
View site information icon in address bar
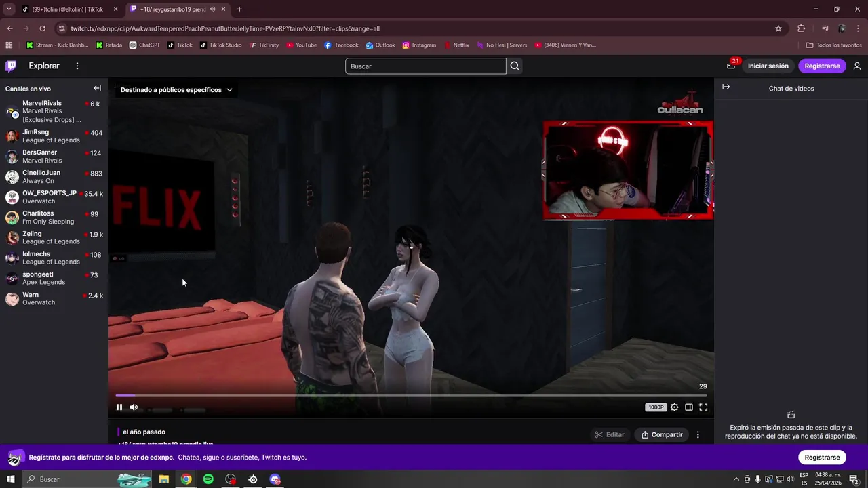(x=62, y=28)
